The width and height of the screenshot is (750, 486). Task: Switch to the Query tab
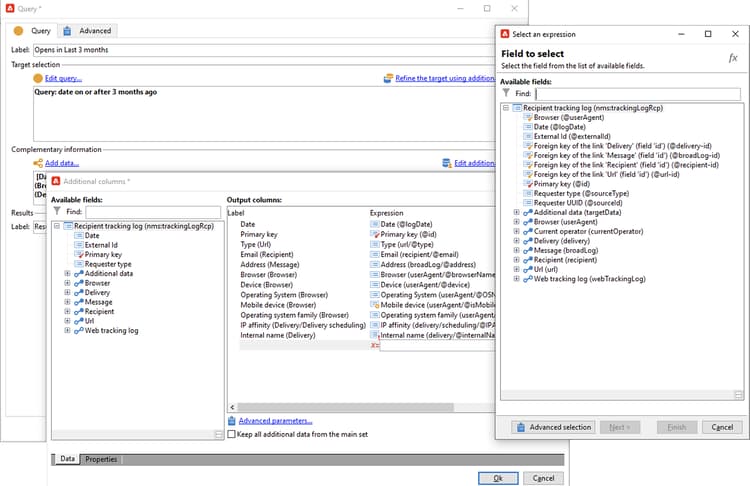click(x=33, y=31)
